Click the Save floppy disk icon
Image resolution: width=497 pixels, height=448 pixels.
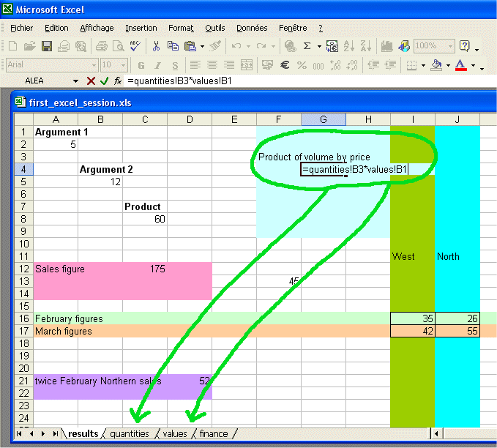47,46
